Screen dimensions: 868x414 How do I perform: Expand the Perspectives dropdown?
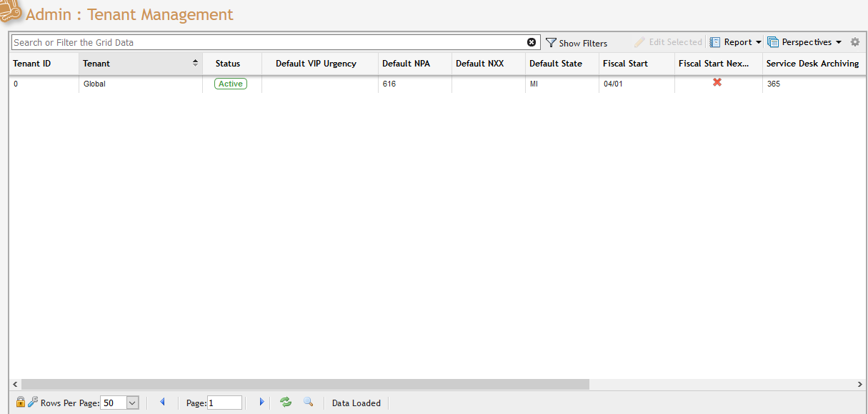tap(805, 42)
